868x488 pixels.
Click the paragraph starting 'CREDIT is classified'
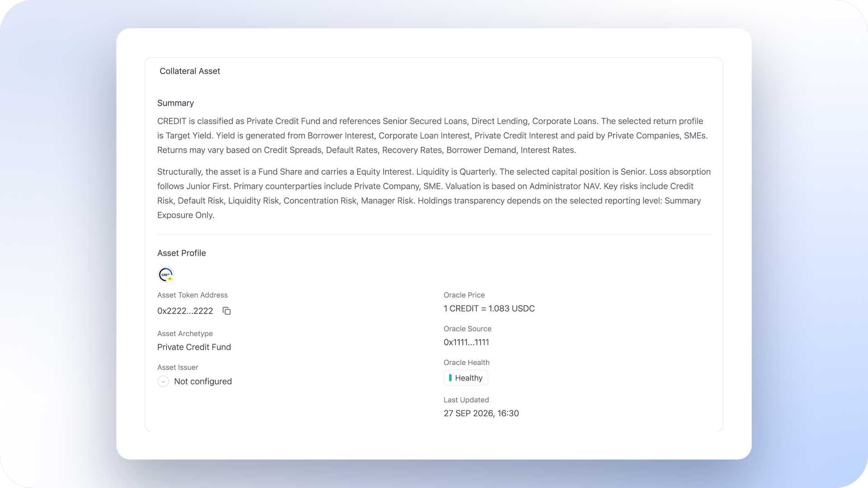point(433,136)
